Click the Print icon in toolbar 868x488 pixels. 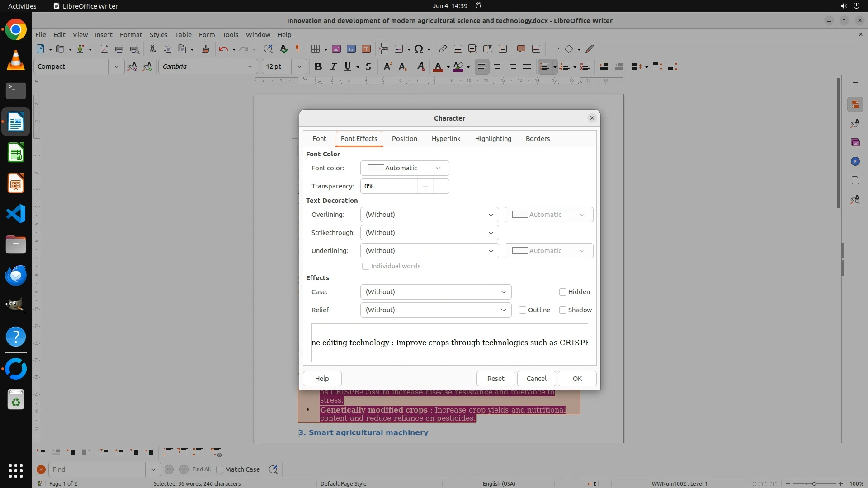[119, 49]
